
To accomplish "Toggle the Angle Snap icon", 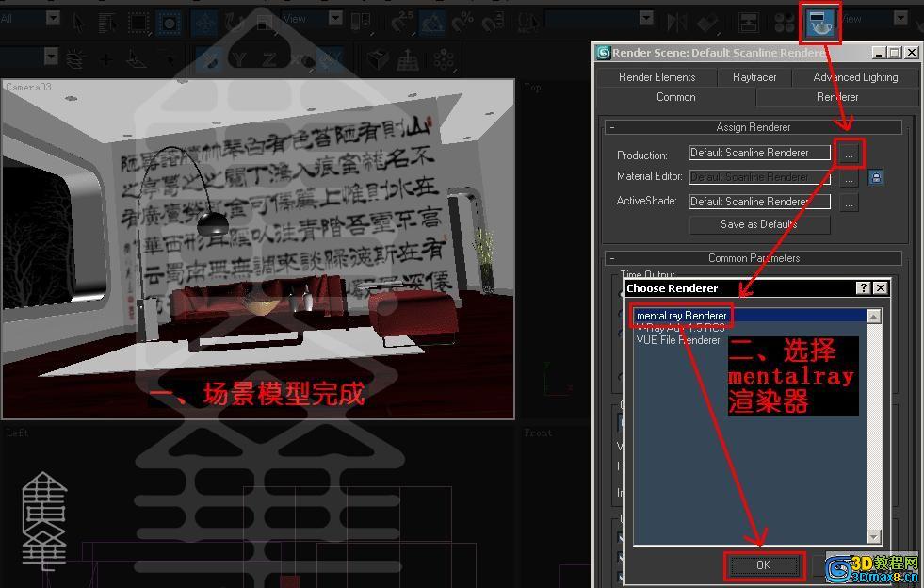I will tap(432, 23).
